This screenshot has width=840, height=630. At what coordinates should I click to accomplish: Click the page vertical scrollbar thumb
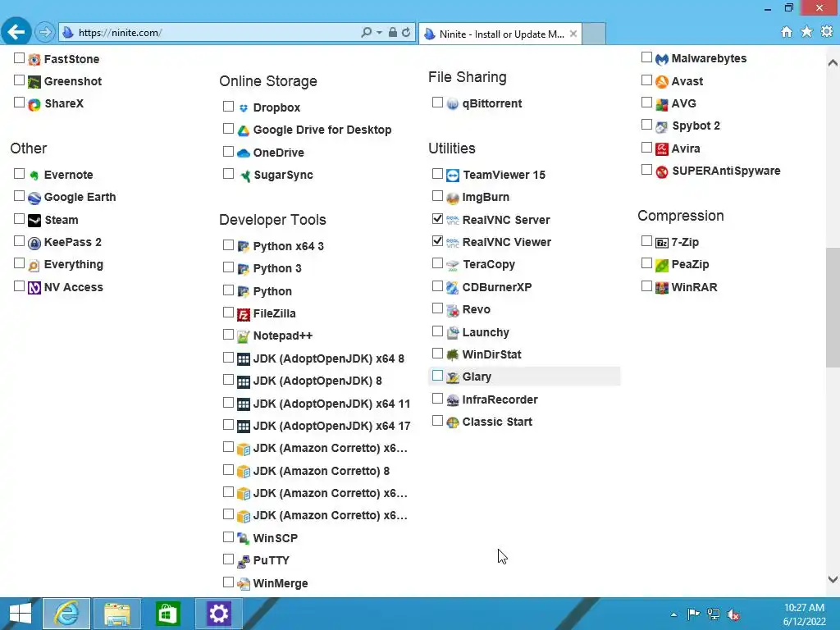pos(833,307)
